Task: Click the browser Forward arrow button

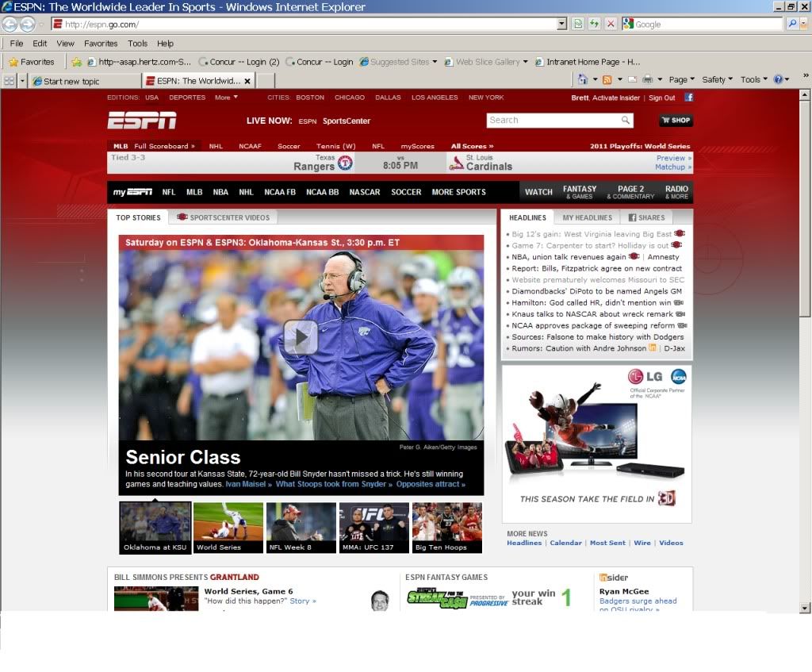Action: coord(28,25)
